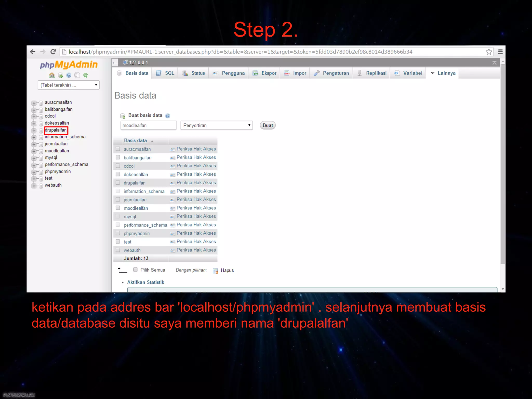The width and height of the screenshot is (532, 399).
Task: Check the test database checkbox
Action: click(118, 242)
